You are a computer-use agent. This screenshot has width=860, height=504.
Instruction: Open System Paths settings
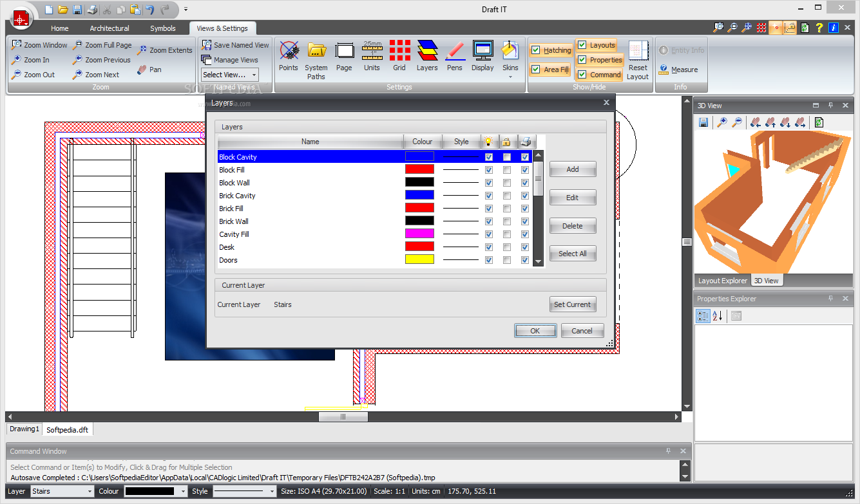(x=316, y=60)
